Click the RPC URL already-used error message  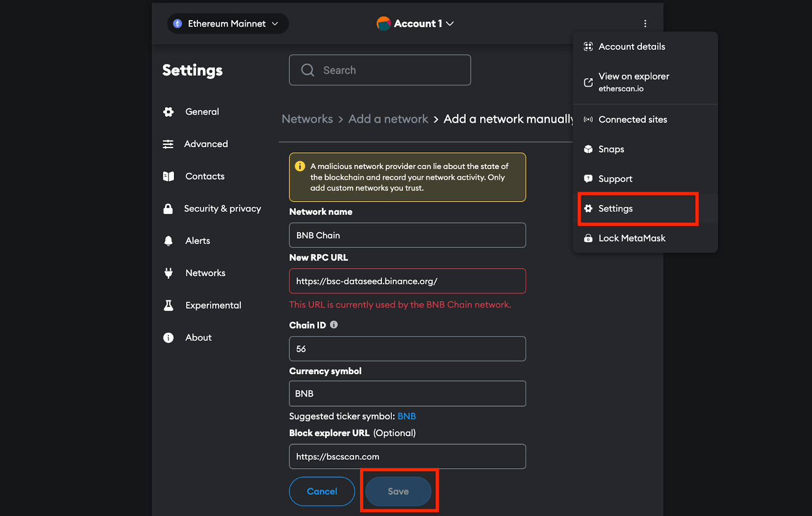coord(400,305)
